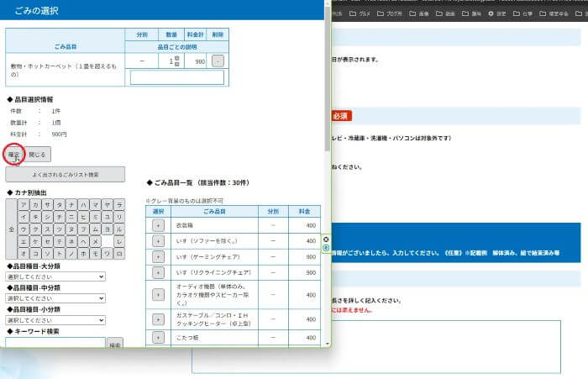Filter items by kana マ

coord(96,204)
